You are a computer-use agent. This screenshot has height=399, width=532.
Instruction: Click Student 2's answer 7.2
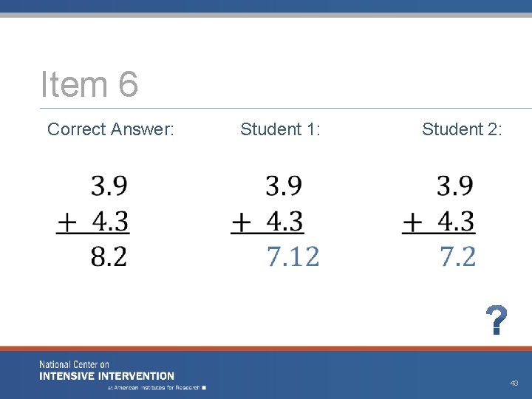click(457, 256)
